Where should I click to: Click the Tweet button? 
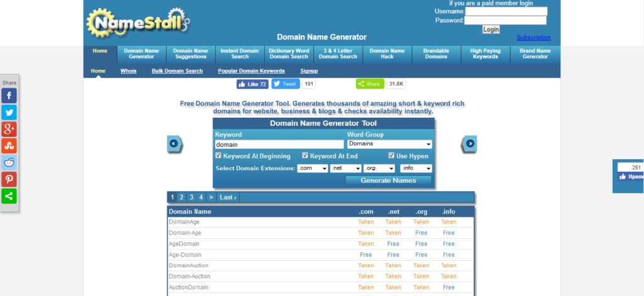(286, 84)
